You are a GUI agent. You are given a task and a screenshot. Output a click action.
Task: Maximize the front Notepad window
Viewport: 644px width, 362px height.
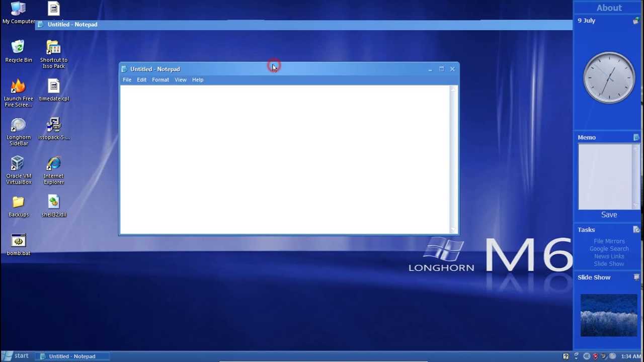tap(441, 69)
